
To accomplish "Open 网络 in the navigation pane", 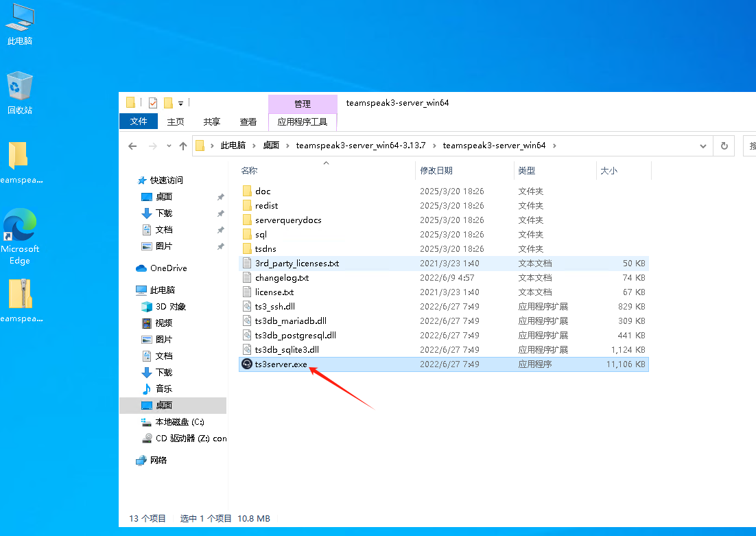I will coord(158,461).
